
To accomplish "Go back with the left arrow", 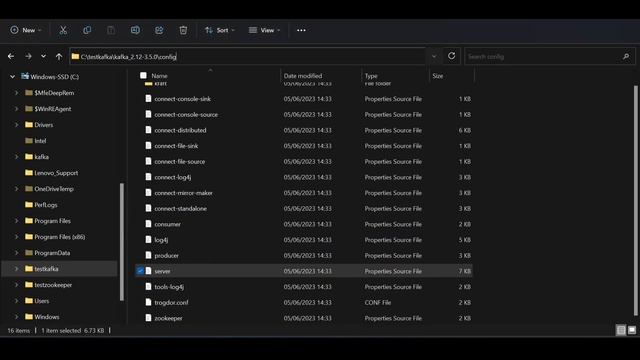I will coord(11,56).
